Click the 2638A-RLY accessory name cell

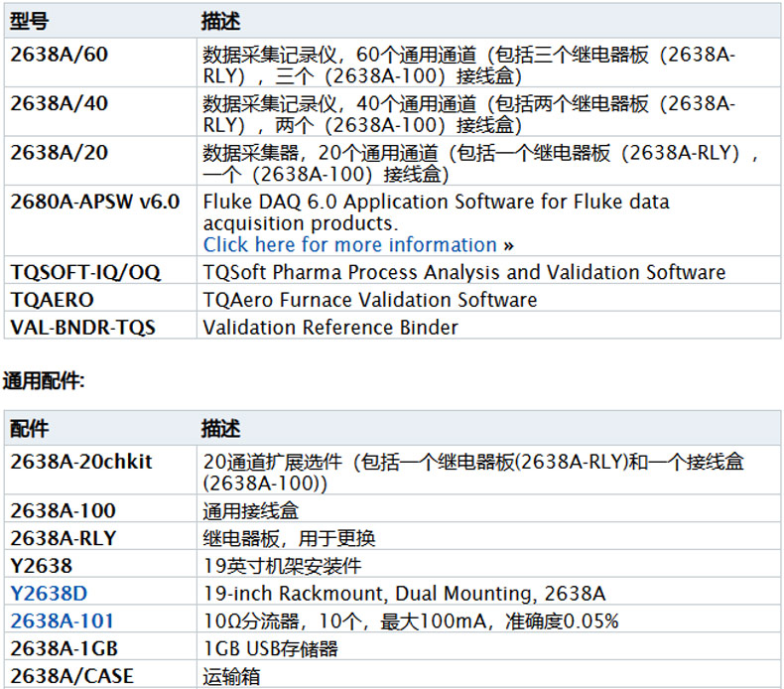[x=63, y=538]
